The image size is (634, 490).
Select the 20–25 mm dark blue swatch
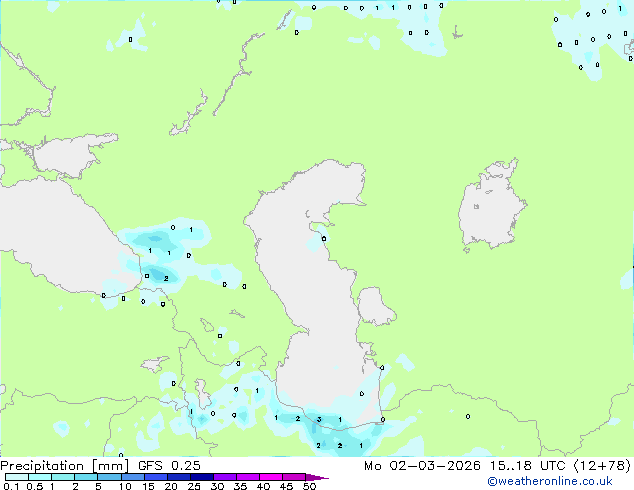[179, 477]
